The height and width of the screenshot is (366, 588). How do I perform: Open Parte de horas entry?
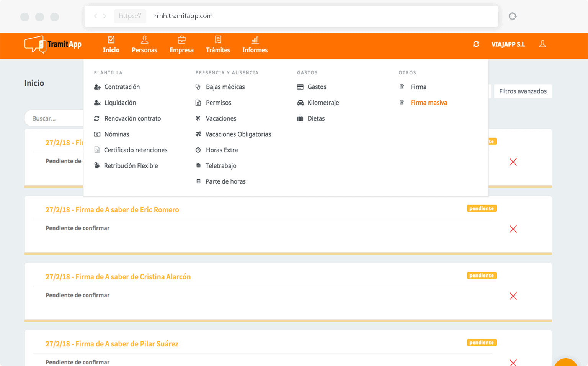click(x=225, y=181)
